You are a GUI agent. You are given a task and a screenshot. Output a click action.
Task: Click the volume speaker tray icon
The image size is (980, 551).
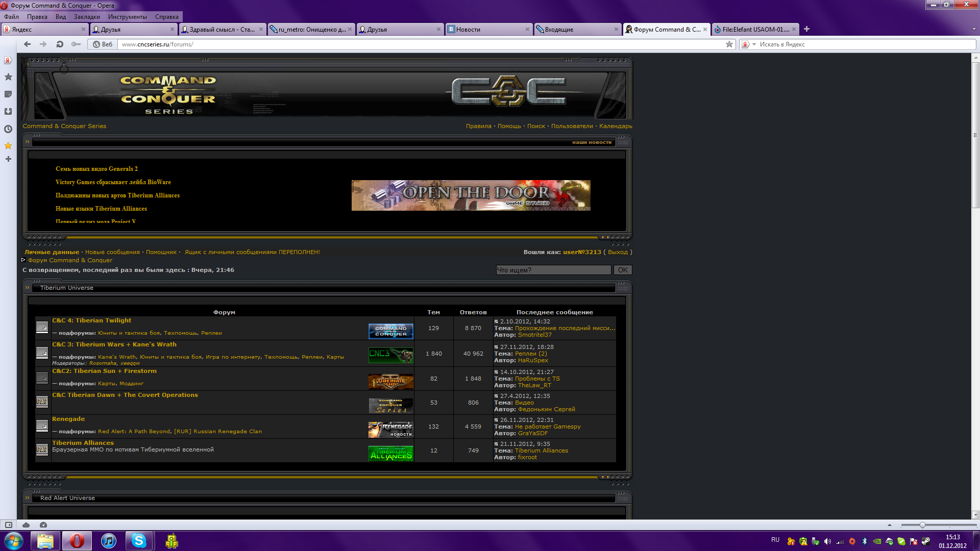coord(827,541)
